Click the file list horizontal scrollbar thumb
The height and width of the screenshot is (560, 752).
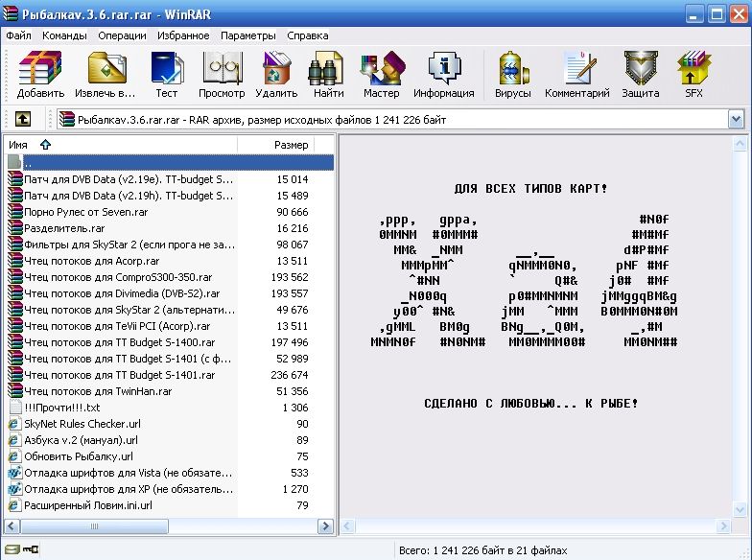click(x=94, y=525)
